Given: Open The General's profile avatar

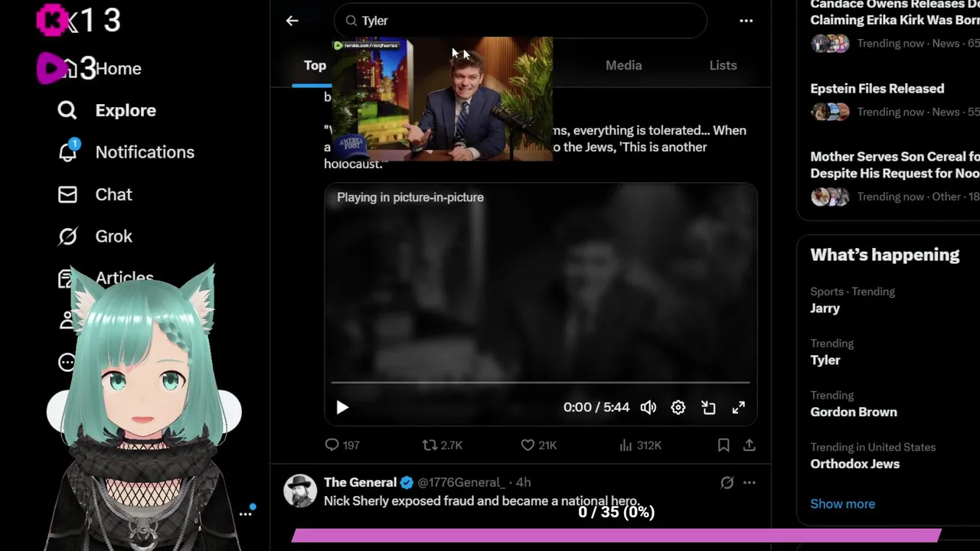Looking at the screenshot, I should (299, 491).
